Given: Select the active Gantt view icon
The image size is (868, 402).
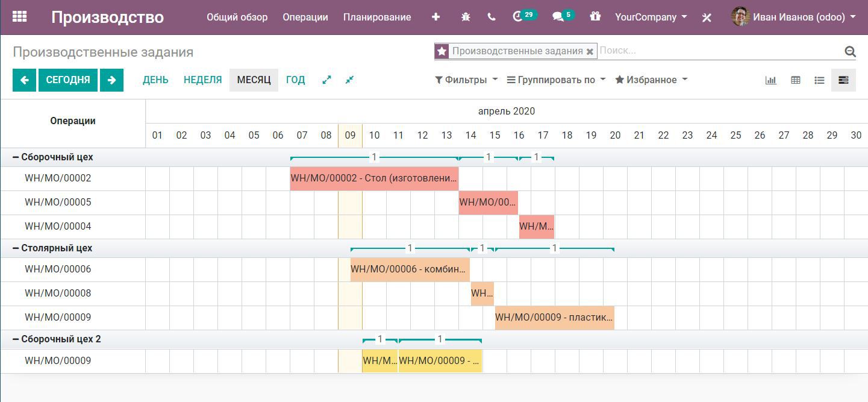Looking at the screenshot, I should (843, 80).
